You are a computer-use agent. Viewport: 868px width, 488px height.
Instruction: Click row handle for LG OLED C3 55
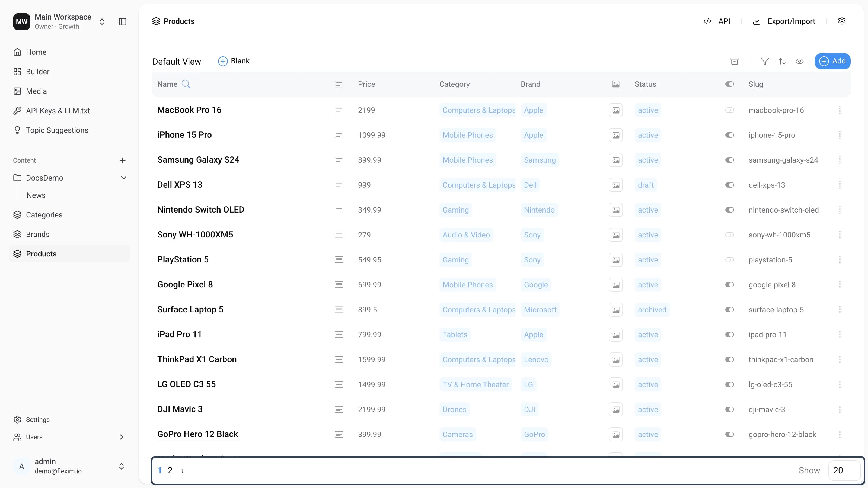(x=840, y=384)
